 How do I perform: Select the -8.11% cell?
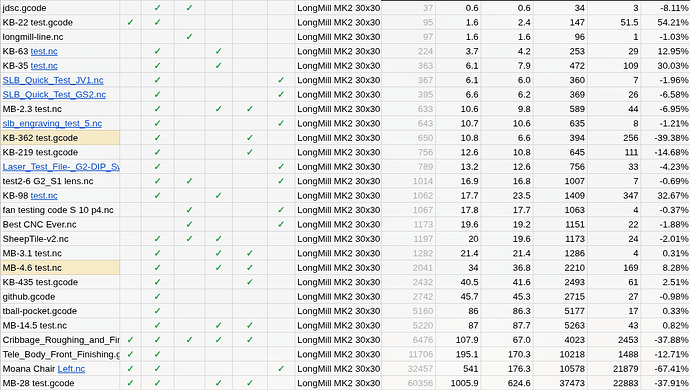click(666, 8)
